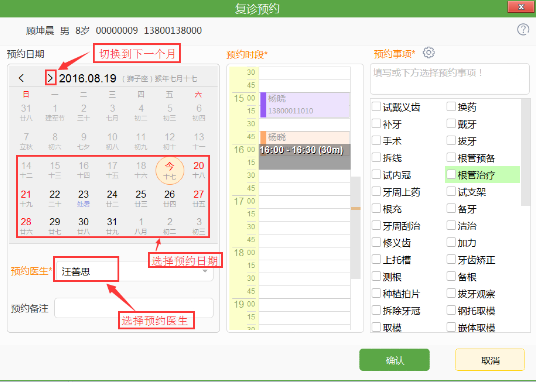
Task: Select the 15:45 杨晓 orange appointment block
Action: [305, 137]
